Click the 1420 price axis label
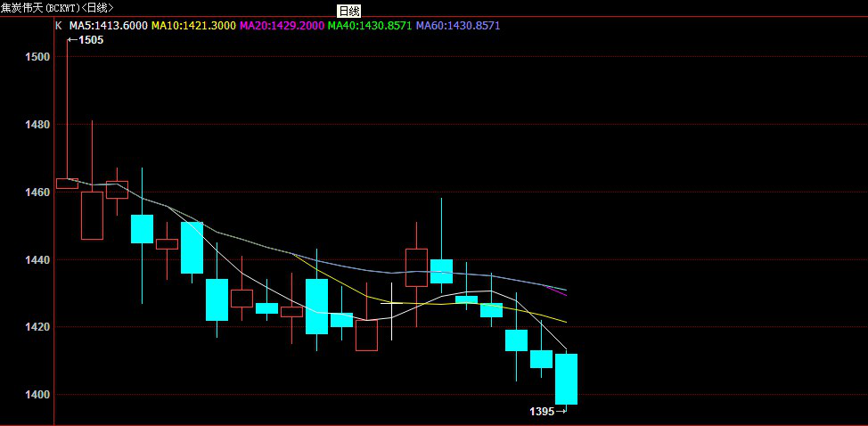 (x=38, y=327)
